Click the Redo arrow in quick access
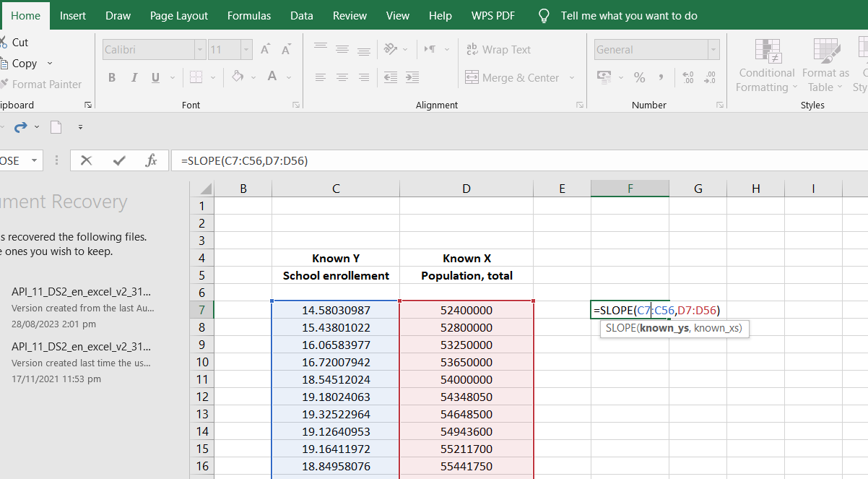The width and height of the screenshot is (868, 479). click(20, 127)
